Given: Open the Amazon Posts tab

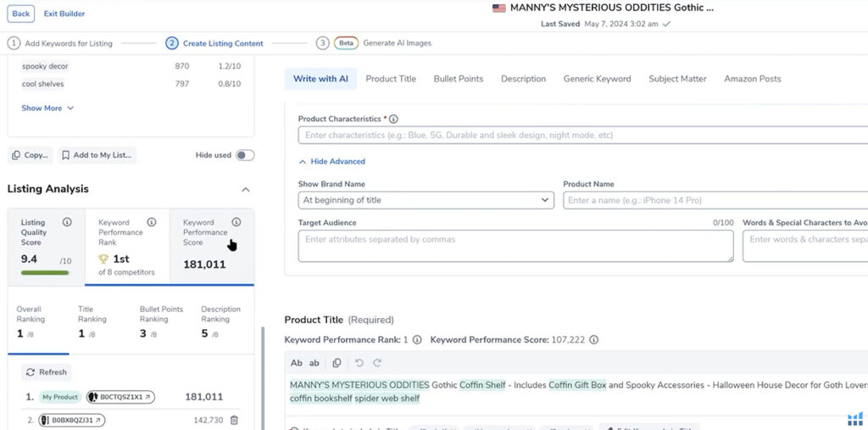Looking at the screenshot, I should click(753, 79).
